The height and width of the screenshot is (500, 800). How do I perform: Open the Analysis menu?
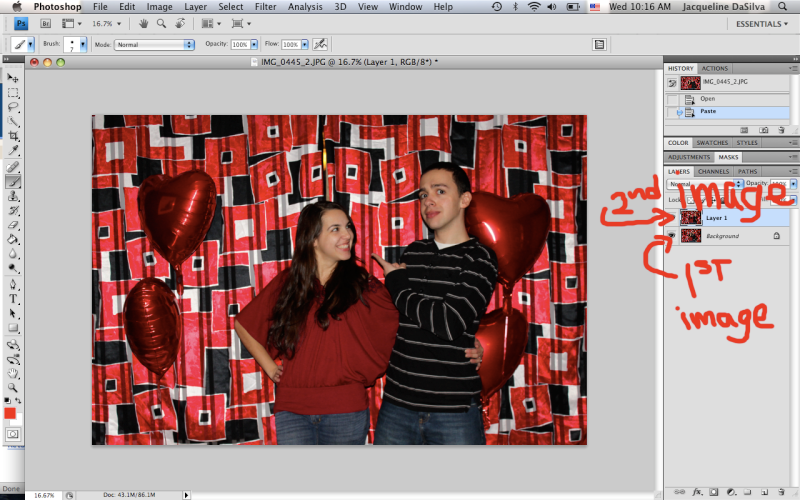point(305,7)
